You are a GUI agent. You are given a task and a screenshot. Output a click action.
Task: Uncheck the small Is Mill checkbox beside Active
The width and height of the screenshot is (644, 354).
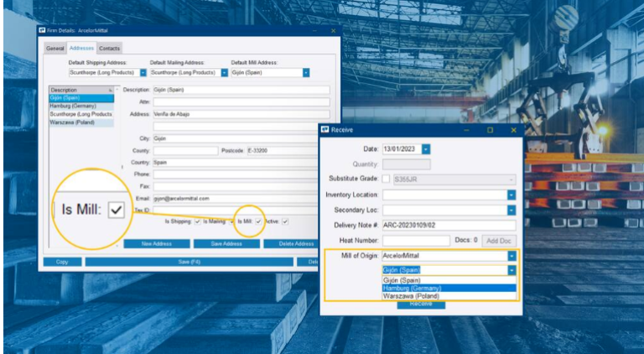point(258,221)
